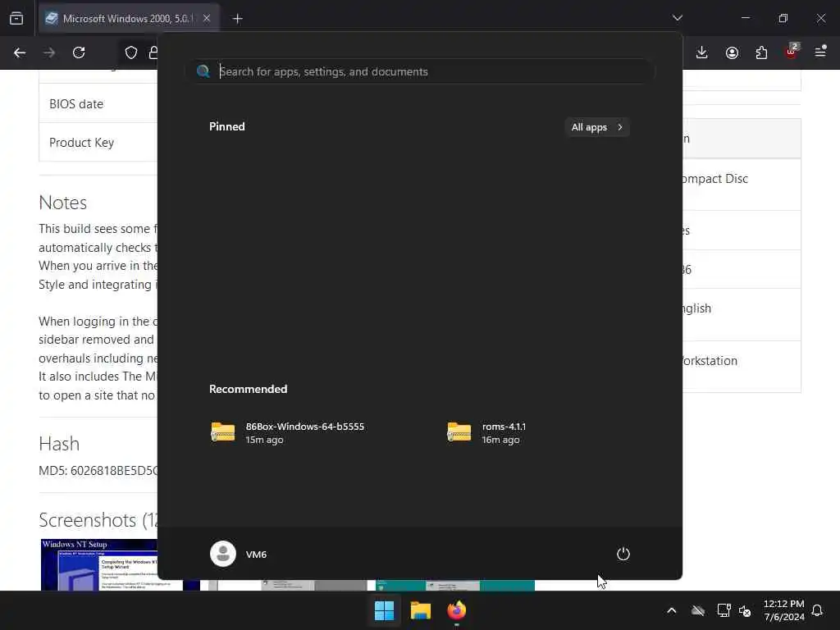
Task: Click the Product Key table cell
Action: click(x=98, y=143)
